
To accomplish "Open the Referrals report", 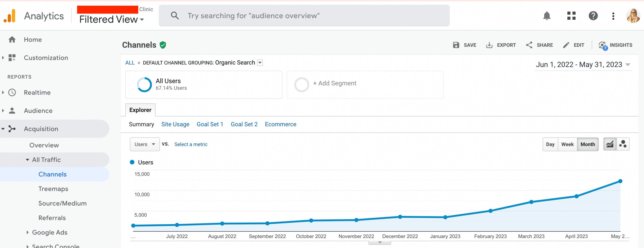I will [52, 218].
